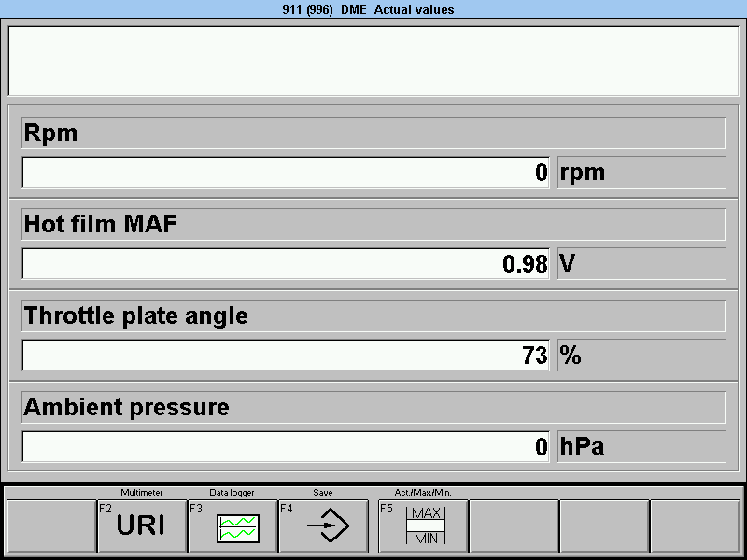The image size is (747, 560).
Task: Launch the F3 Data logger graph icon
Action: tap(233, 526)
